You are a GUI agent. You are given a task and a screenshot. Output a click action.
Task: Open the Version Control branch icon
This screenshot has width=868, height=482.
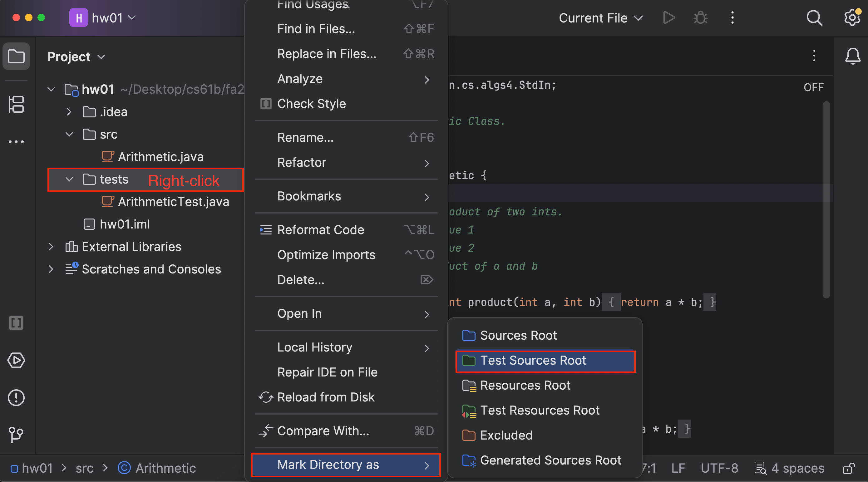(16, 435)
